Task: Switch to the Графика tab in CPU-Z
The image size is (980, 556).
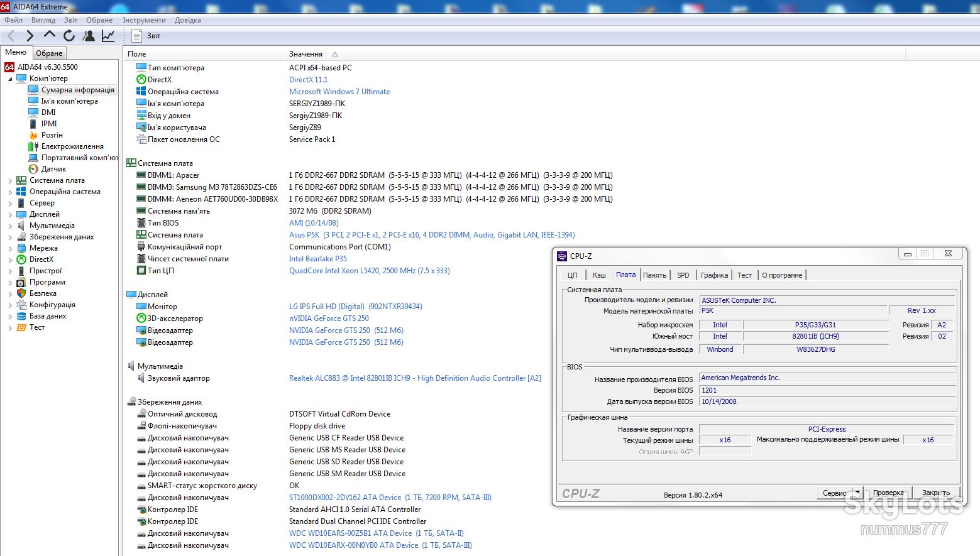Action: click(714, 275)
